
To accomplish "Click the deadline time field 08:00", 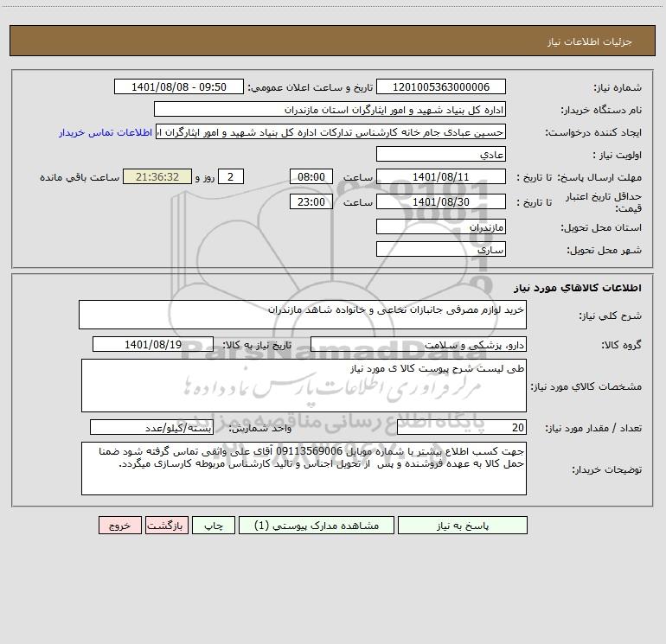I will [311, 176].
